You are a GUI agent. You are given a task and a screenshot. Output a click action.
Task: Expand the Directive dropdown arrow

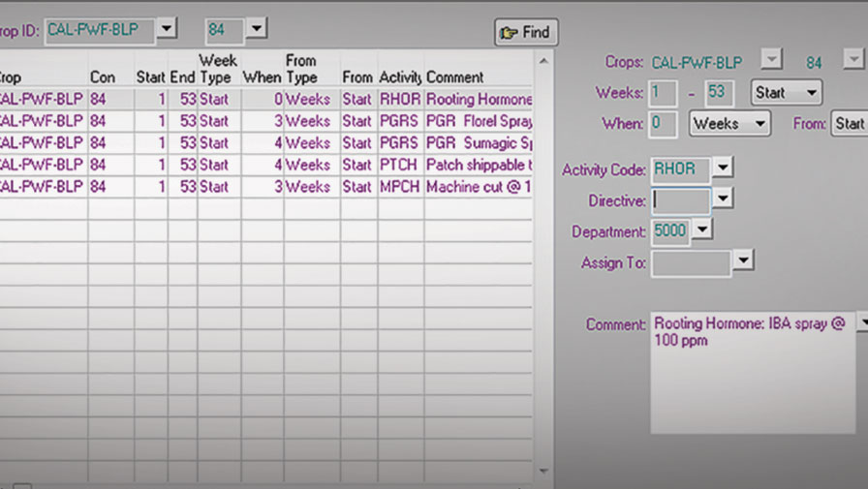723,198
